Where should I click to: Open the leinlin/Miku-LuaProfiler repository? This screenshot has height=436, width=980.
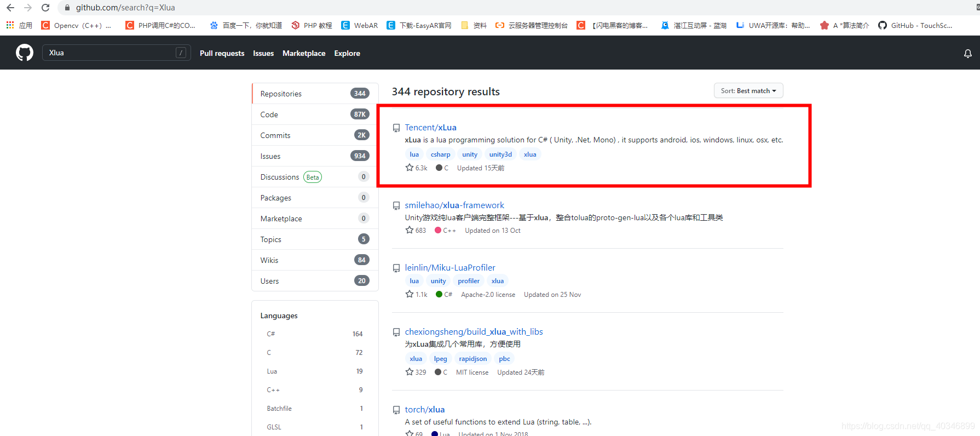(x=450, y=268)
